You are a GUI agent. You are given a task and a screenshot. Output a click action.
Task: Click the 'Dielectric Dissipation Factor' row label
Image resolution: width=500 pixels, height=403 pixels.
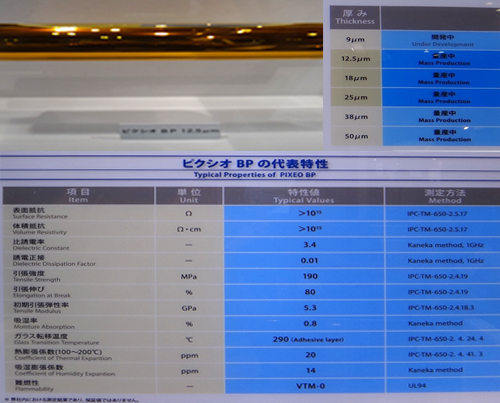click(x=54, y=264)
